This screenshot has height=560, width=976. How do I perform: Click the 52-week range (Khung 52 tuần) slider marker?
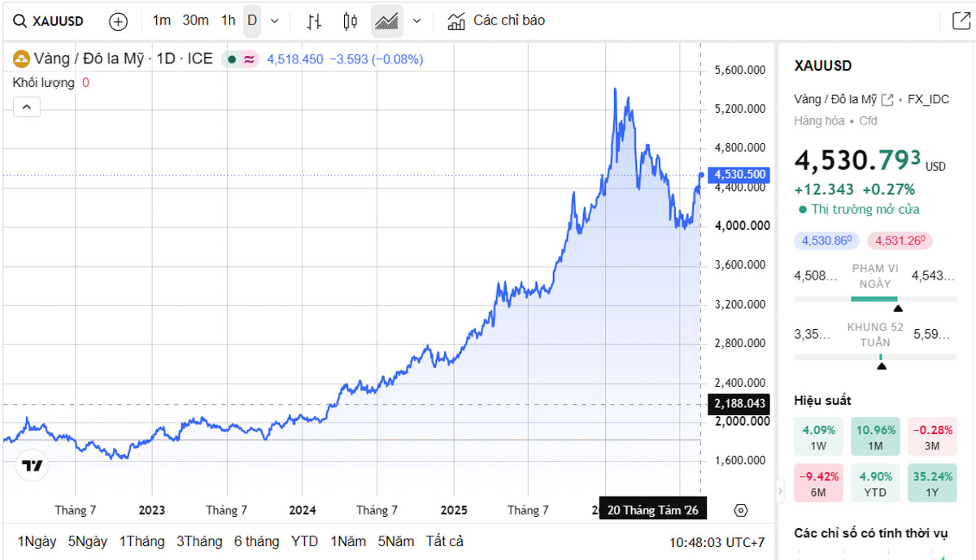point(881,366)
